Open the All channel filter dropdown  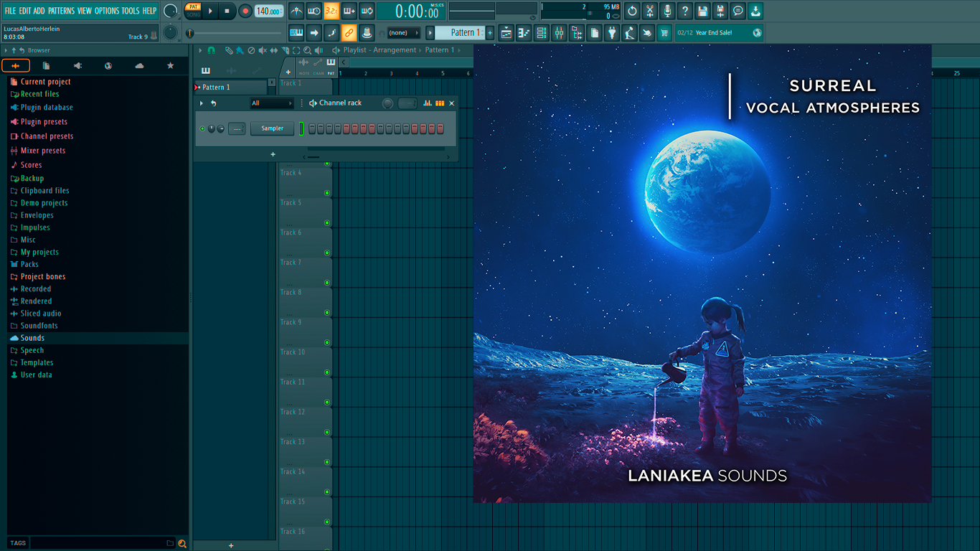(272, 103)
